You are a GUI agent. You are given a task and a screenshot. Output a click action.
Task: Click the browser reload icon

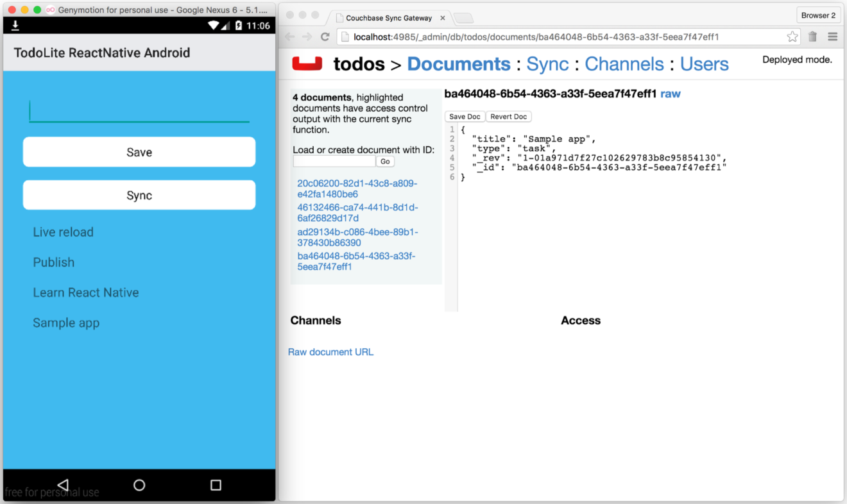325,37
